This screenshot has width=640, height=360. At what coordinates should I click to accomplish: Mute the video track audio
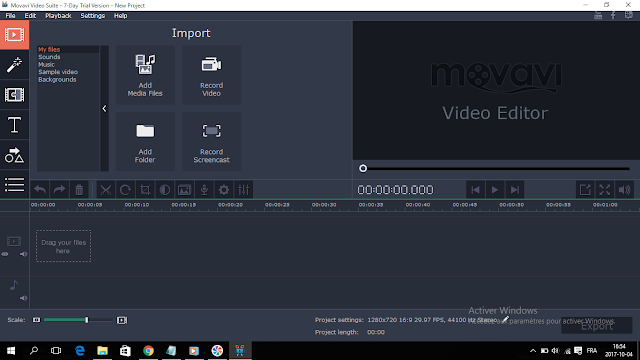tap(24, 254)
